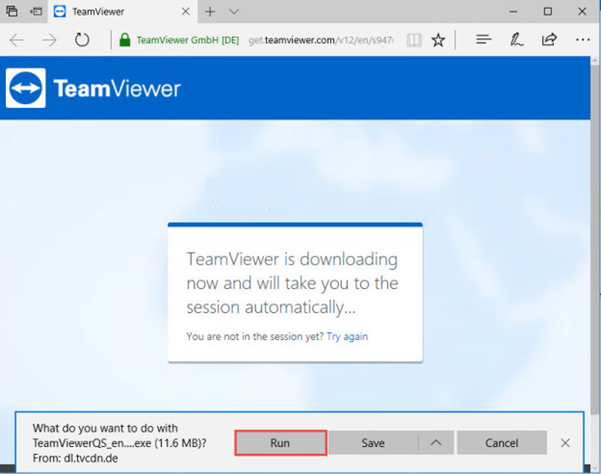Click the TeamViewer GmbH [DE] certificate label
601x474 pixels.
click(188, 40)
